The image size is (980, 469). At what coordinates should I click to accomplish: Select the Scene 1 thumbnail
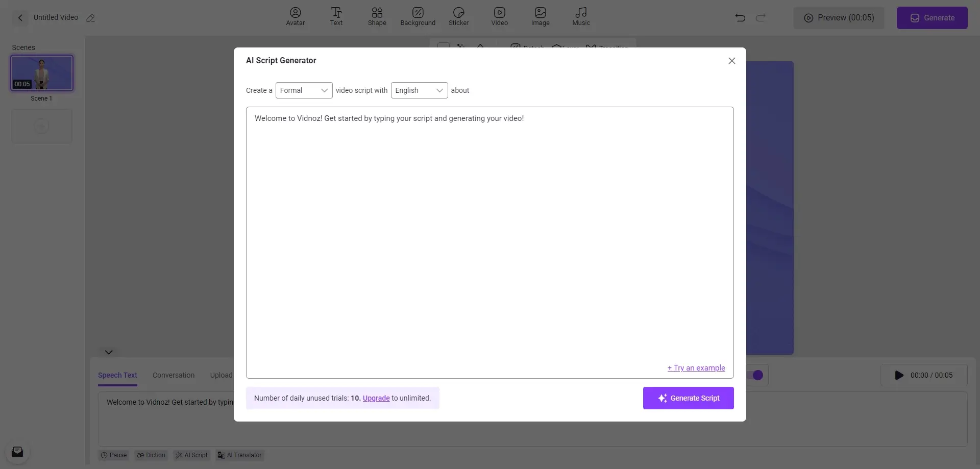click(x=42, y=72)
